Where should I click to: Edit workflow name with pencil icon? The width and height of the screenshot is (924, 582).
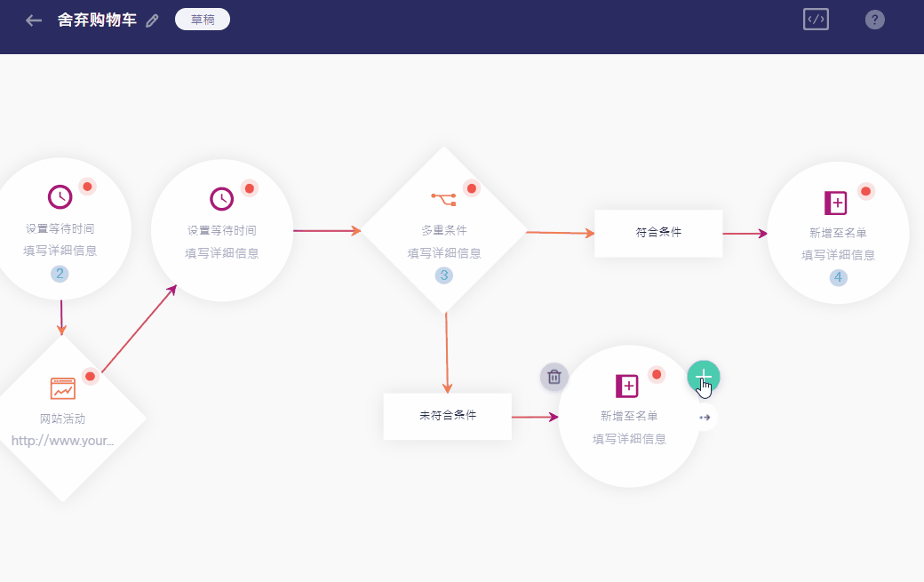point(152,20)
